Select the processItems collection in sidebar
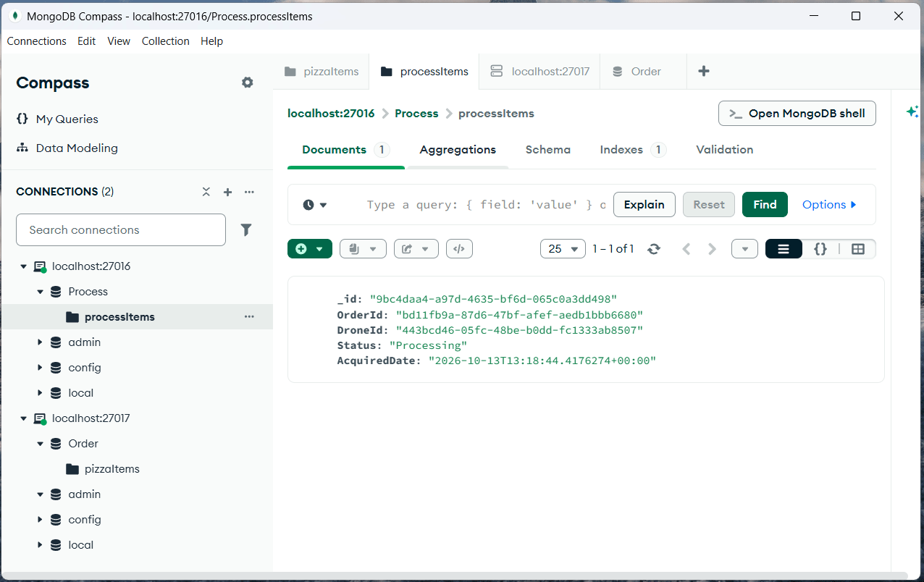 point(137,316)
